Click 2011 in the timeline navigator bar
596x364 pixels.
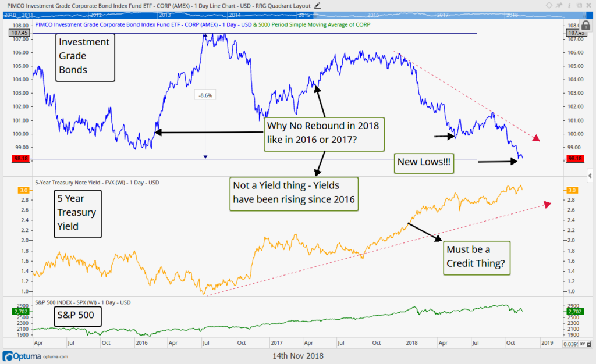(x=27, y=15)
